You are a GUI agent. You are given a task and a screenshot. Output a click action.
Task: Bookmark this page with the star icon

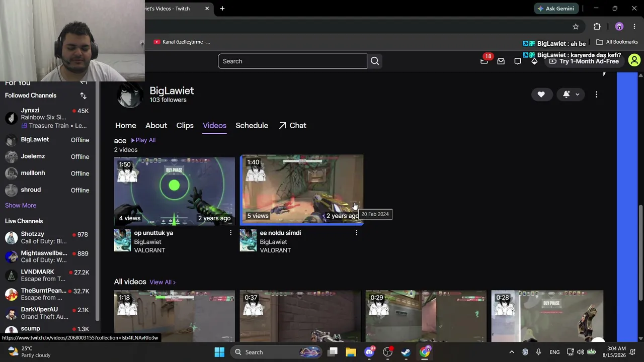(576, 27)
